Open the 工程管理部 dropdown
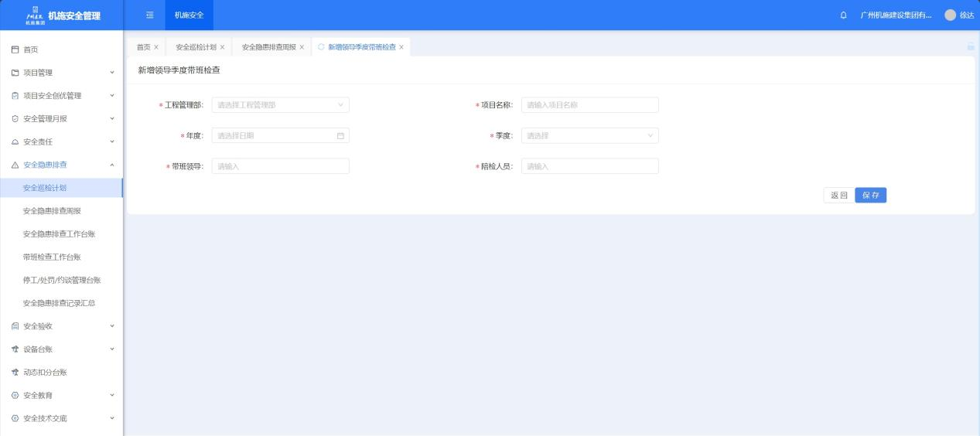This screenshot has width=980, height=436. pos(280,105)
